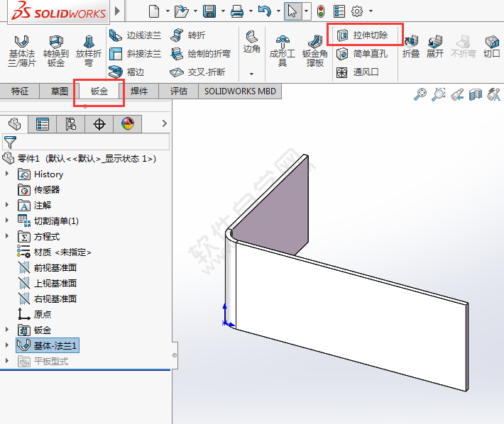Image resolution: width=504 pixels, height=424 pixels.
Task: Select the Extruded Cut (拉伸切除) command
Action: coord(362,35)
